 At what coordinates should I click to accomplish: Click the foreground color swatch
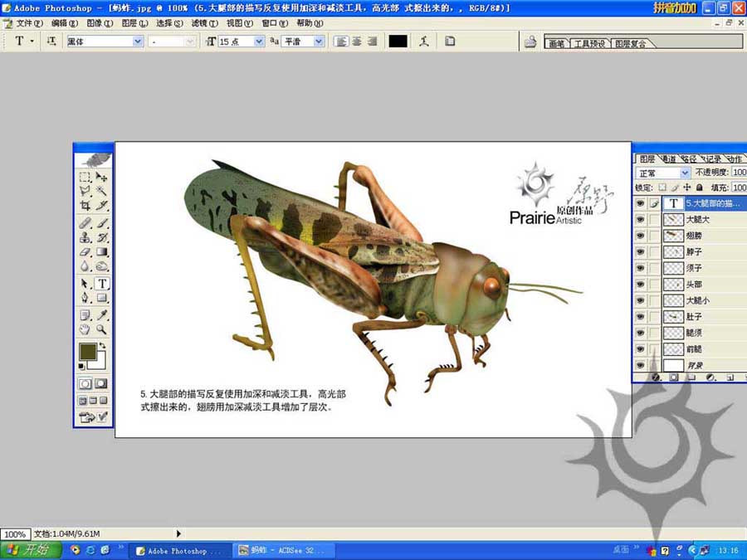(88, 352)
